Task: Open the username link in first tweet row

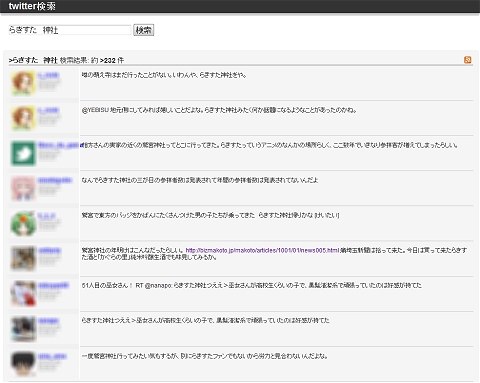Action: coord(48,75)
